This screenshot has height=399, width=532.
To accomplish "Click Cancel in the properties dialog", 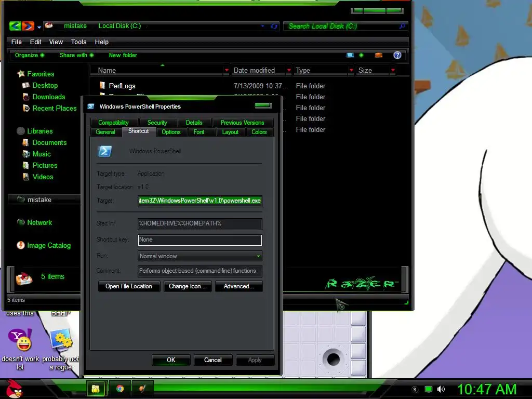I will pos(212,360).
